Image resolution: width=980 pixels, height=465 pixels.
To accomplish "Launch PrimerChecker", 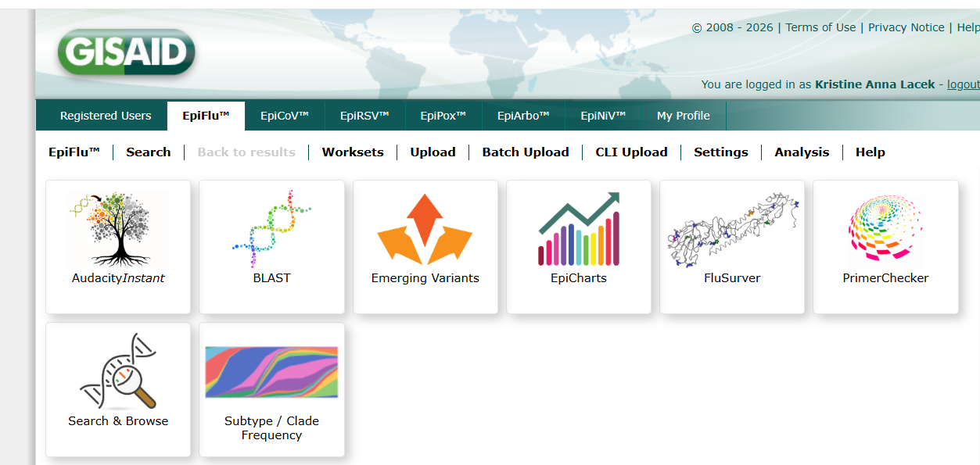I will (x=885, y=247).
